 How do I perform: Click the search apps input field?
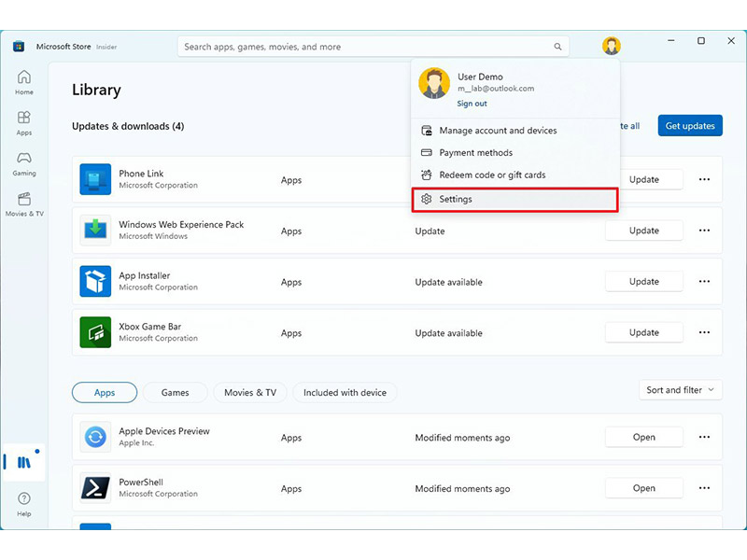pos(373,47)
